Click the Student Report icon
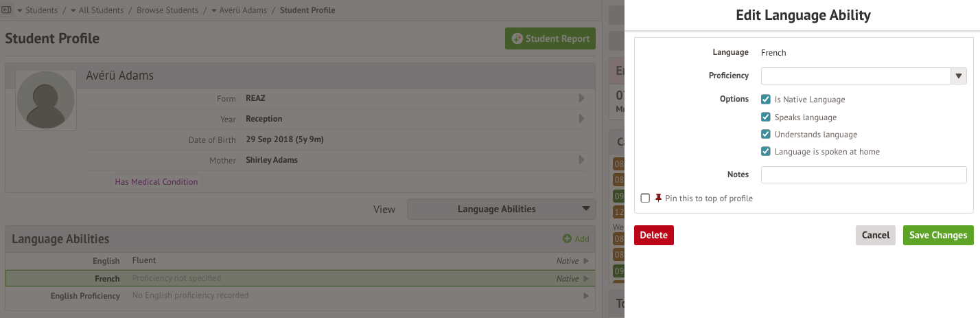 (517, 39)
